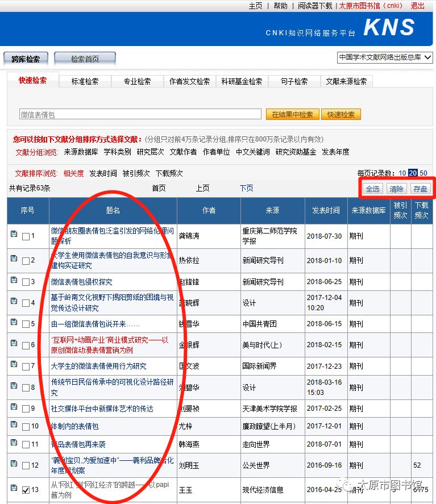This screenshot has height=504, width=436.
Task: Uncheck the checked box for record 13
Action: click(x=26, y=490)
